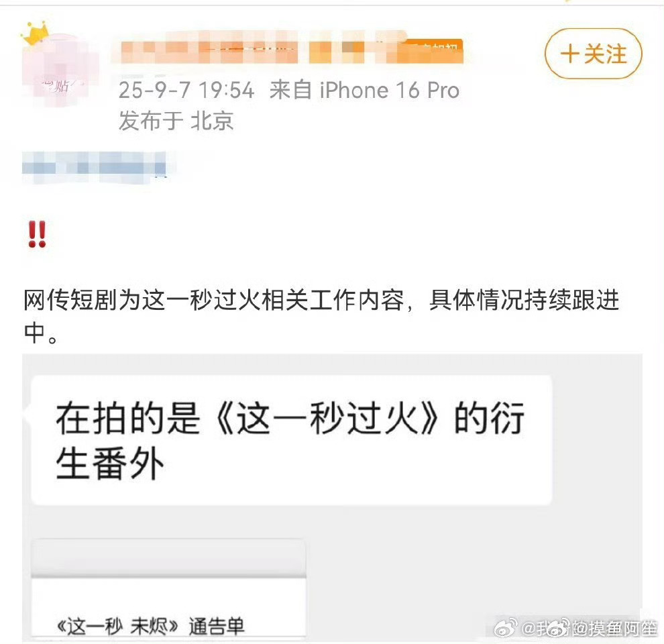Click the orange badge after the username
The image size is (664, 644).
(x=431, y=52)
